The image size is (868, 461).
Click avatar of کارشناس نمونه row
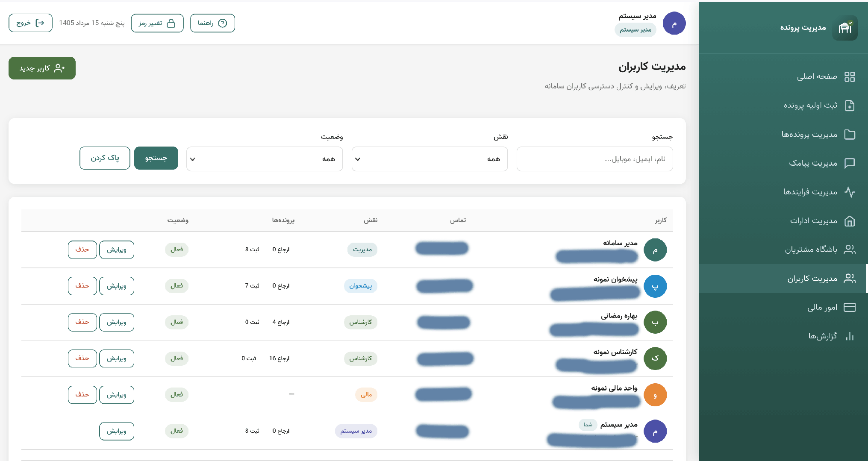tap(655, 358)
